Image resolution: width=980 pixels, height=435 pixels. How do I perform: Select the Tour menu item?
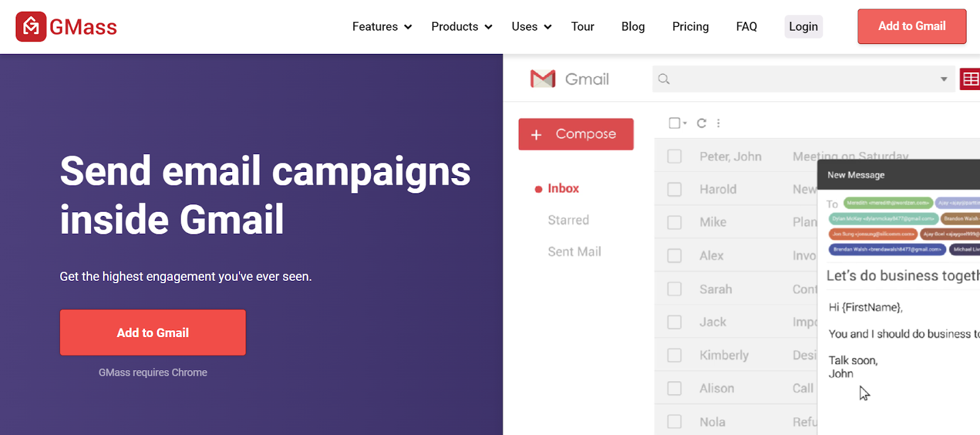[x=582, y=26]
